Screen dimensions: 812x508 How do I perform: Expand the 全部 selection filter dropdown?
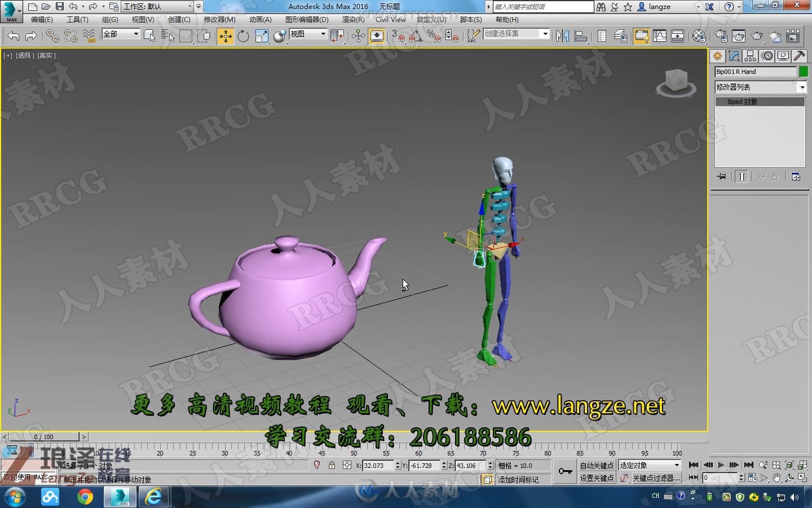pos(135,34)
